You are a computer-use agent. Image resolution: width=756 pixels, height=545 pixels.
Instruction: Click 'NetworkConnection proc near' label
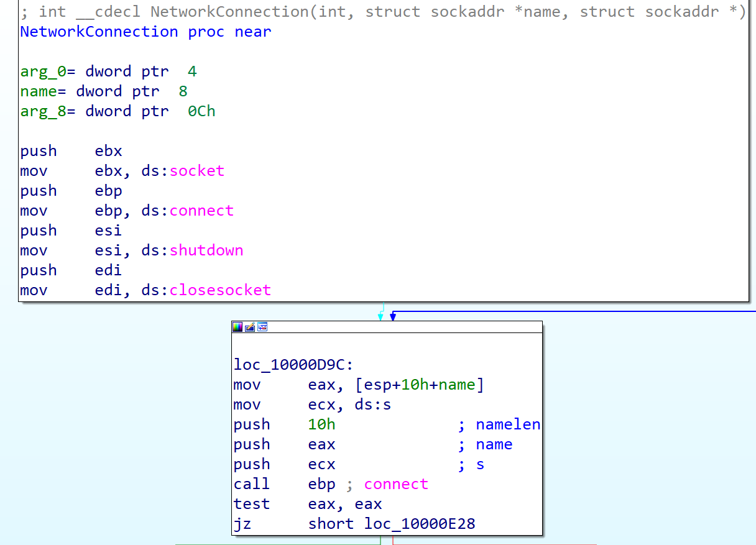pyautogui.click(x=145, y=32)
